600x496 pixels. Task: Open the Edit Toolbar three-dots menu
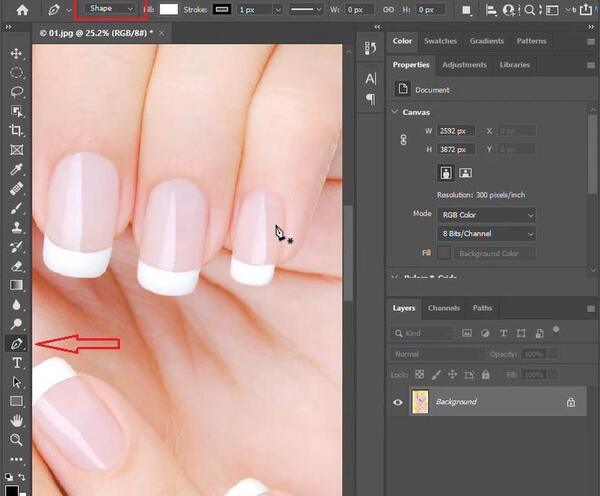(16, 459)
